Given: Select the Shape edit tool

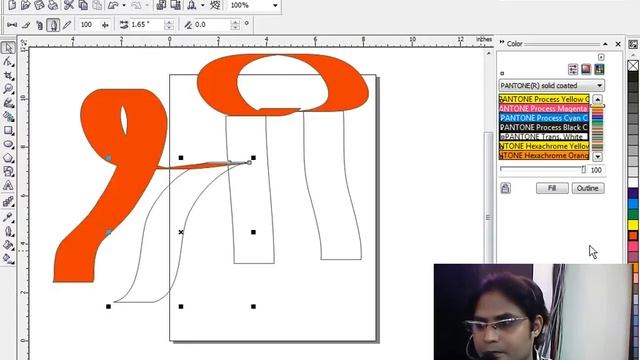Looking at the screenshot, I should click(8, 62).
